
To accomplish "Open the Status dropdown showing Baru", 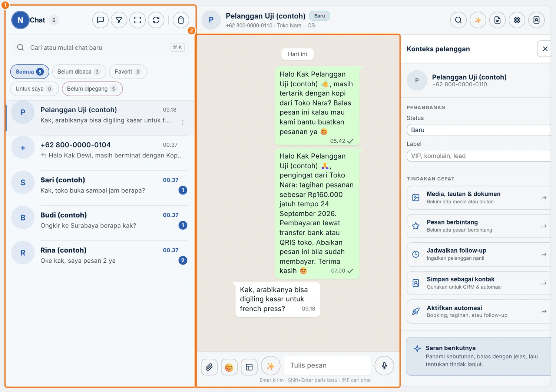I will [x=479, y=130].
